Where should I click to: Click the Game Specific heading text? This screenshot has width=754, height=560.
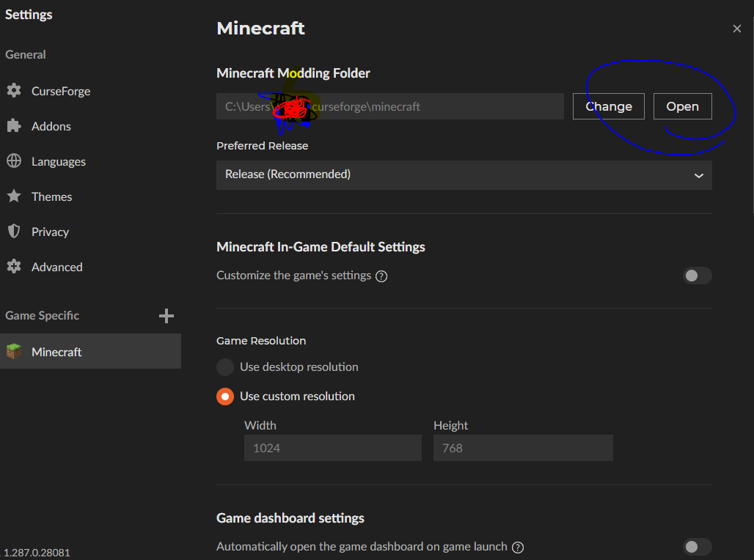tap(43, 316)
